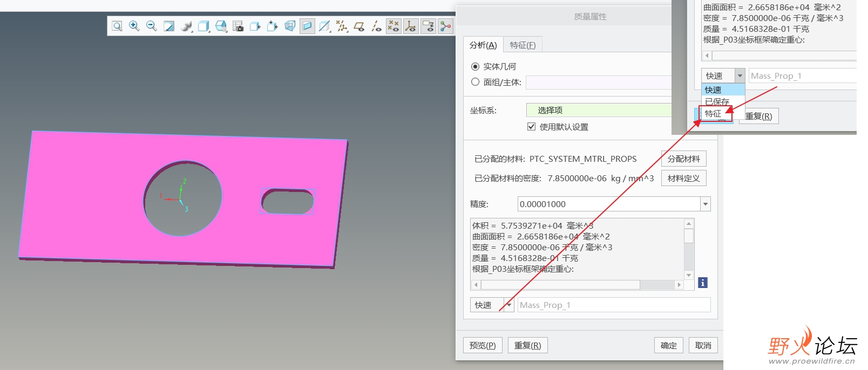Click the Zoom In icon
Image resolution: width=868 pixels, height=370 pixels.
[134, 26]
